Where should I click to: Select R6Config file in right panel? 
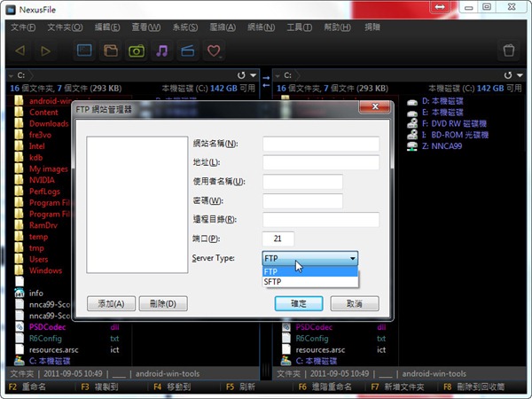(x=312, y=339)
